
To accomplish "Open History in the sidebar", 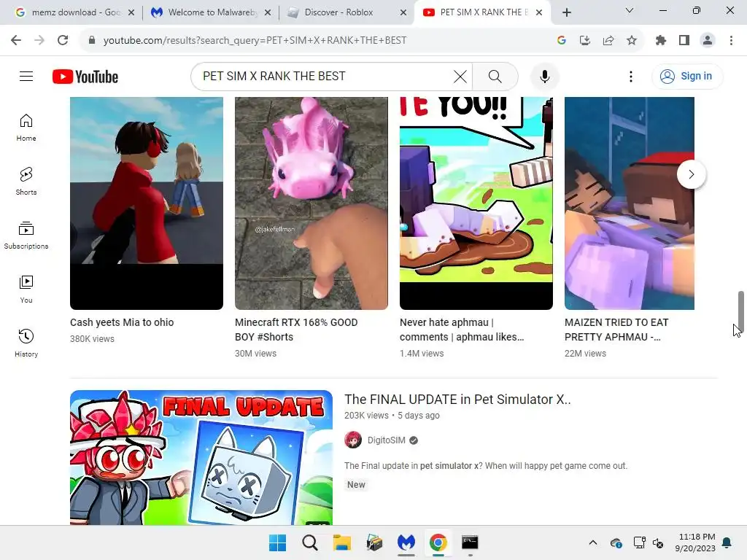I will pyautogui.click(x=26, y=343).
